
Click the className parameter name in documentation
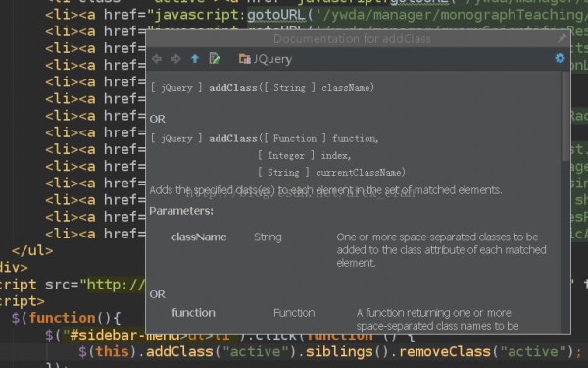coord(199,237)
